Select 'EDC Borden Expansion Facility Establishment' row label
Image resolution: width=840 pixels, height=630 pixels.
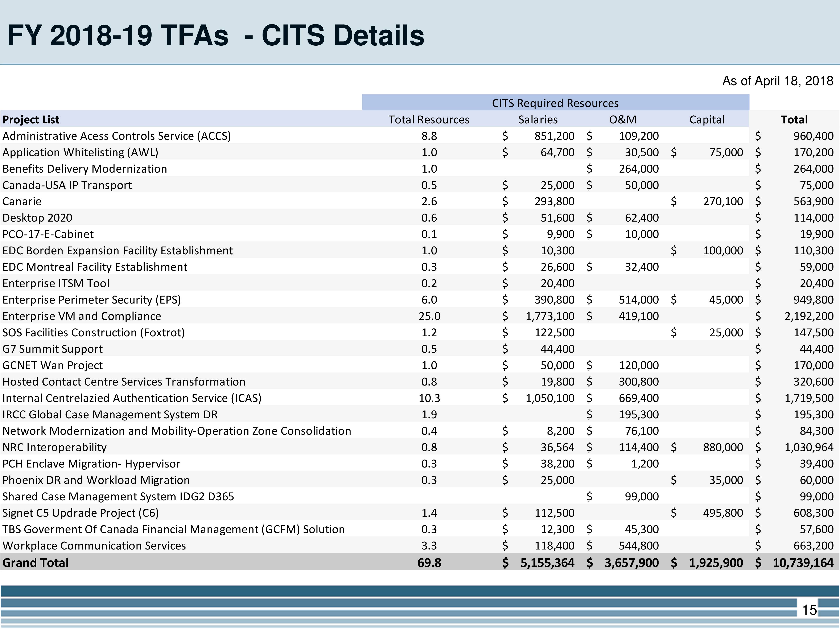pos(118,251)
